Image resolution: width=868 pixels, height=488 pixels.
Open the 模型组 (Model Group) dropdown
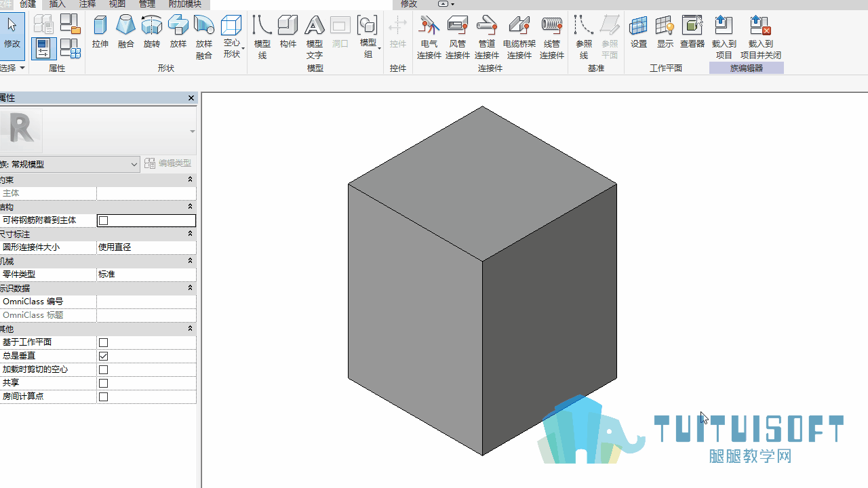[368, 37]
